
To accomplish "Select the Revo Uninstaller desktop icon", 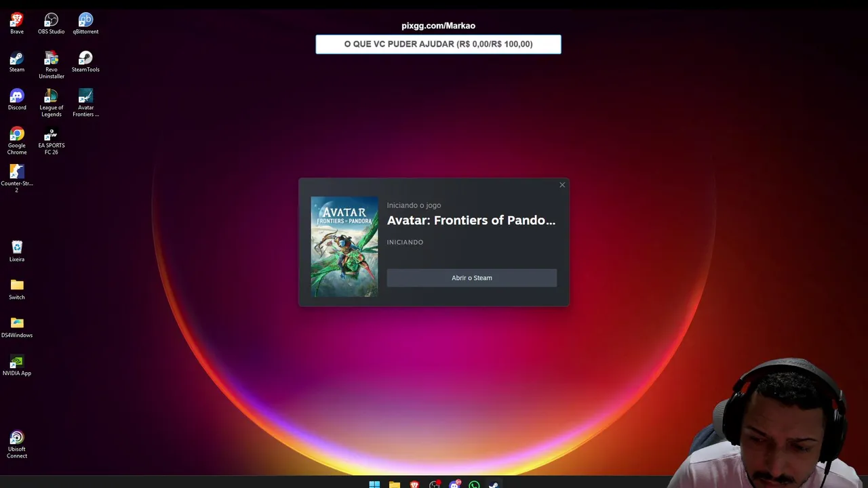I will (52, 65).
